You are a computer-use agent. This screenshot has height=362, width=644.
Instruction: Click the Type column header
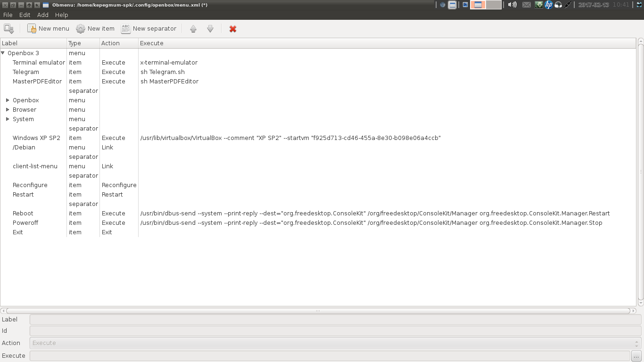tap(83, 43)
